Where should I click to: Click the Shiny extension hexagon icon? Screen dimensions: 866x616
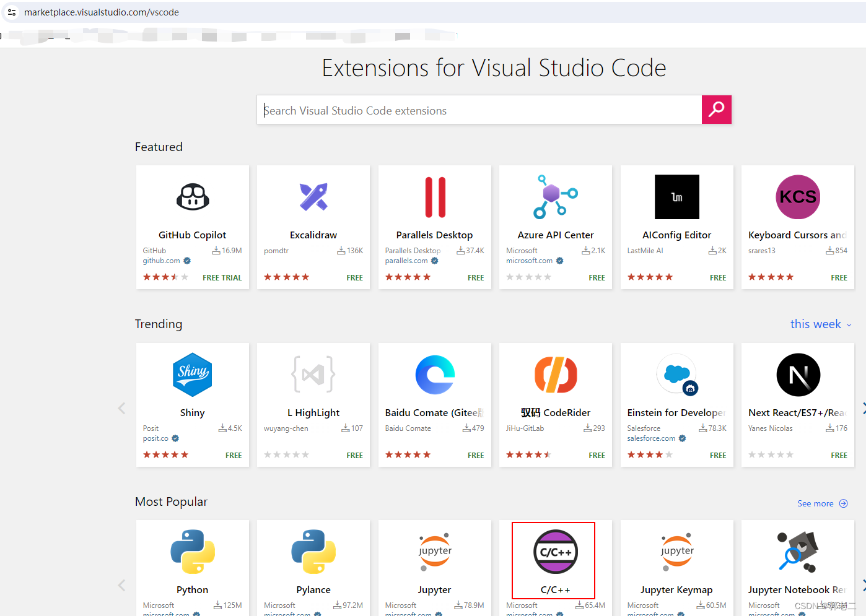click(x=193, y=375)
